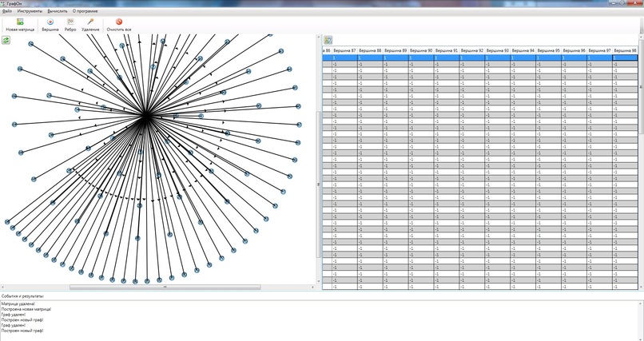This screenshot has width=644, height=341.
Task: Click first row cell under Вершина 87
Action: coord(344,57)
